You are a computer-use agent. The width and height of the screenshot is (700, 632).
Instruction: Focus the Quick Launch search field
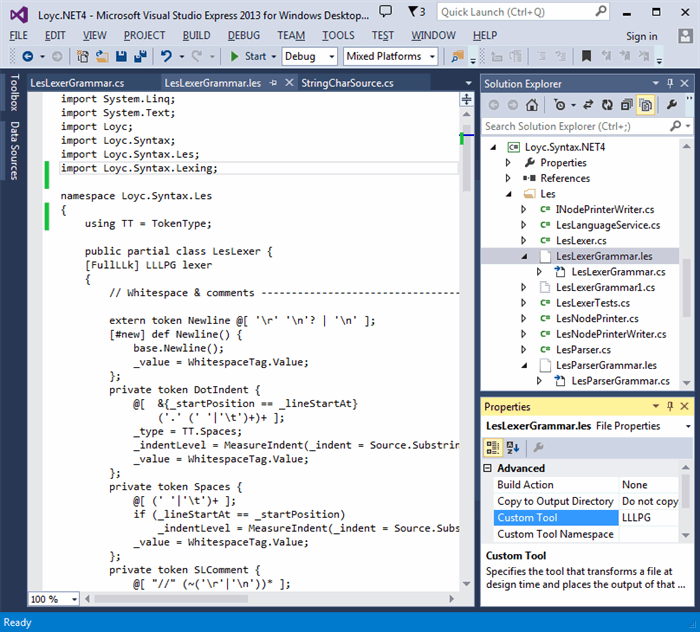[523, 12]
